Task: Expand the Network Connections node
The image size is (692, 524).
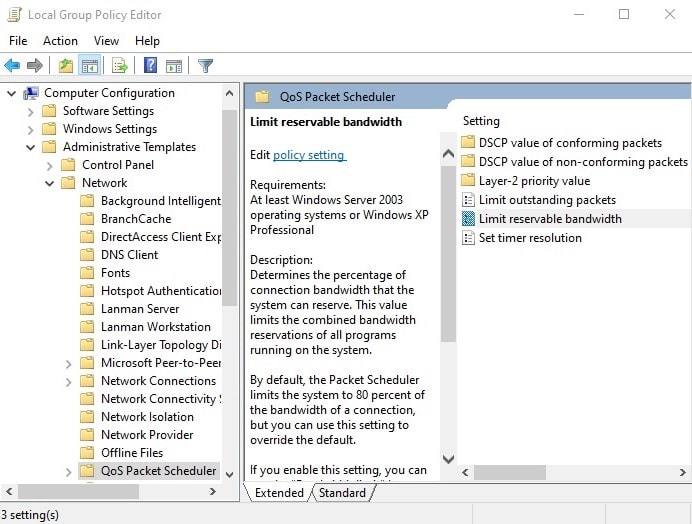Action: tap(68, 382)
